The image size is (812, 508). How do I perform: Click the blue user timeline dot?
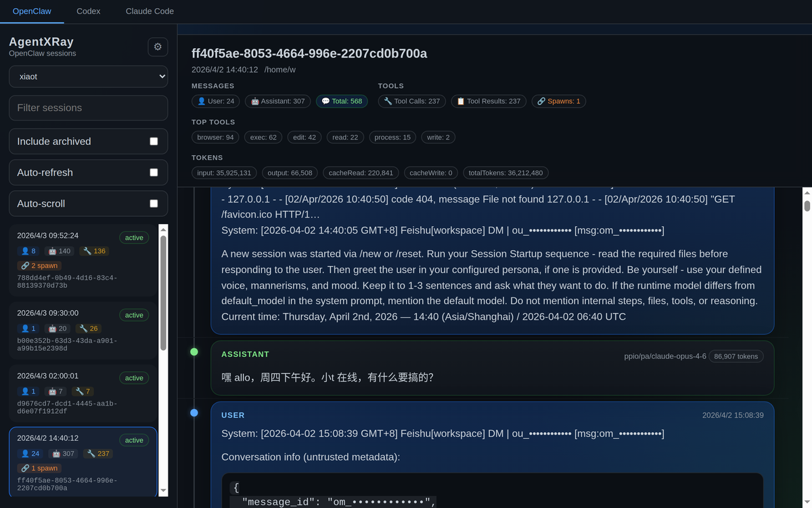point(194,412)
